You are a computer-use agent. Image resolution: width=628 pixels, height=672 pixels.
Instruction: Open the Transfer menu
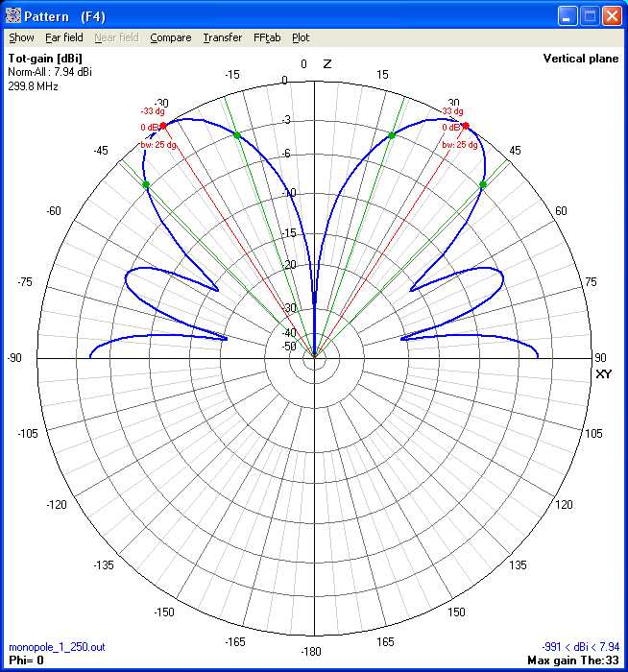click(x=223, y=37)
